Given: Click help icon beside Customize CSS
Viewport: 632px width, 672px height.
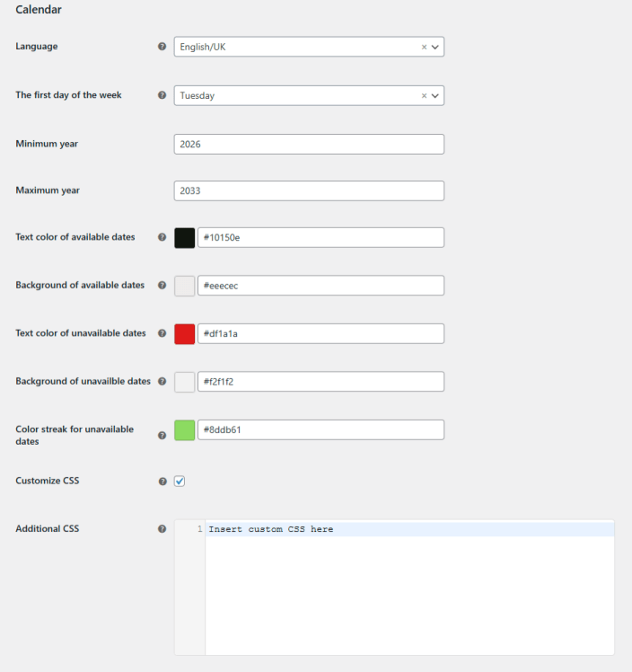Looking at the screenshot, I should click(162, 482).
